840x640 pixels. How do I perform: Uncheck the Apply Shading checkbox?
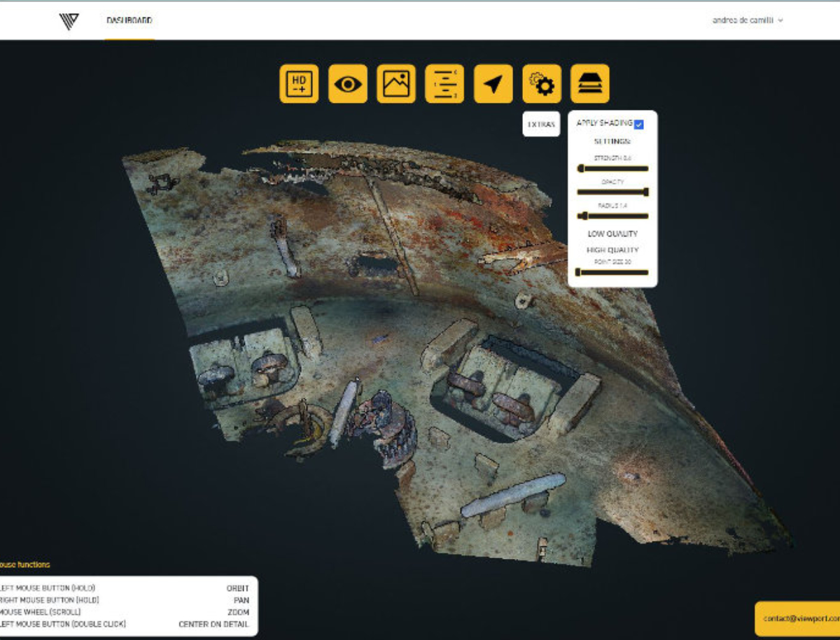pyautogui.click(x=638, y=125)
